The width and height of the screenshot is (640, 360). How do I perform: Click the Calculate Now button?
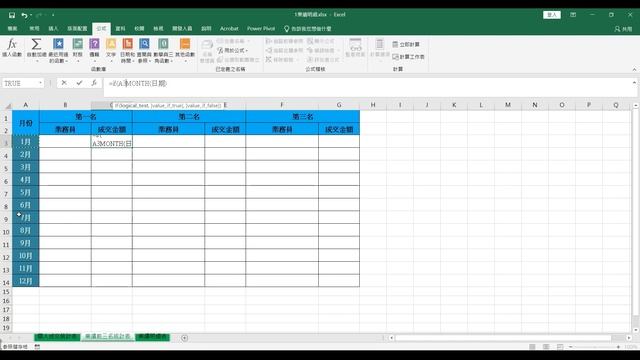point(406,44)
